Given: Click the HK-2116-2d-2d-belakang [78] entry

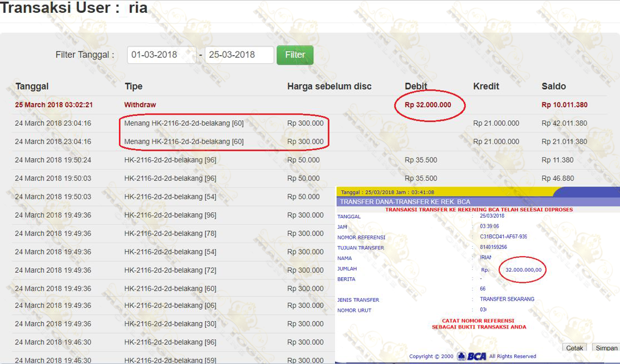Looking at the screenshot, I should point(170,233).
